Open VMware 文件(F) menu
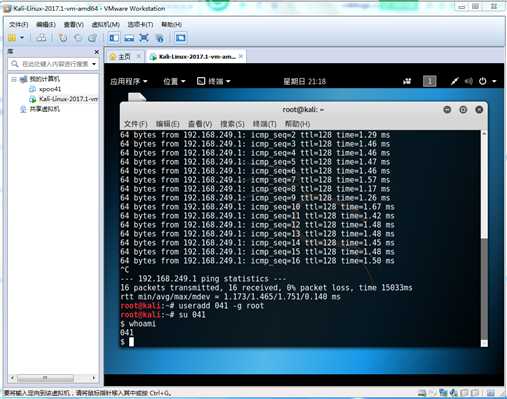The image size is (507, 399). point(18,24)
